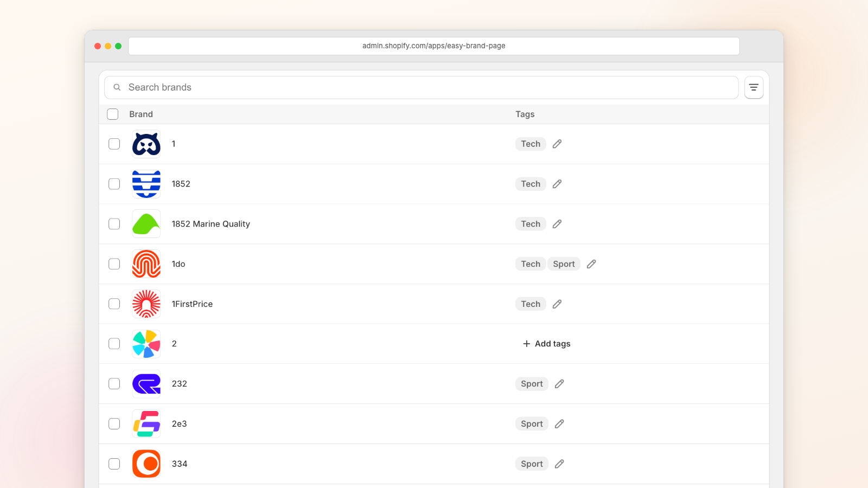Screen dimensions: 868x488
Task: Click the Tech tag on 1do
Action: pyautogui.click(x=531, y=264)
